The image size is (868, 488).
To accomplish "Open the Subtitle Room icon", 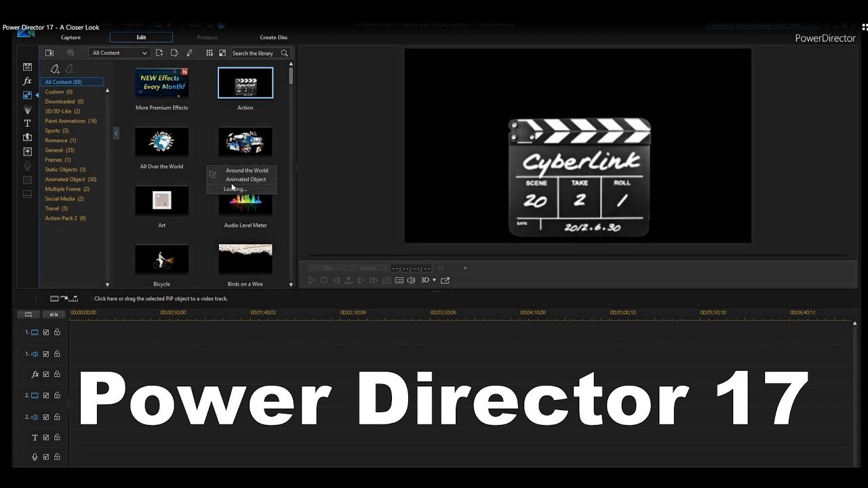I will (x=27, y=195).
